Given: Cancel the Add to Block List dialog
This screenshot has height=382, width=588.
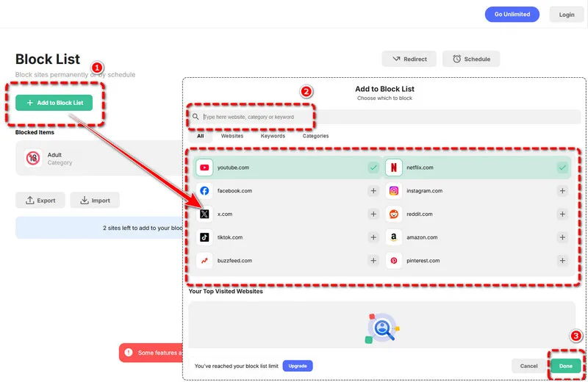Looking at the screenshot, I should coord(528,366).
